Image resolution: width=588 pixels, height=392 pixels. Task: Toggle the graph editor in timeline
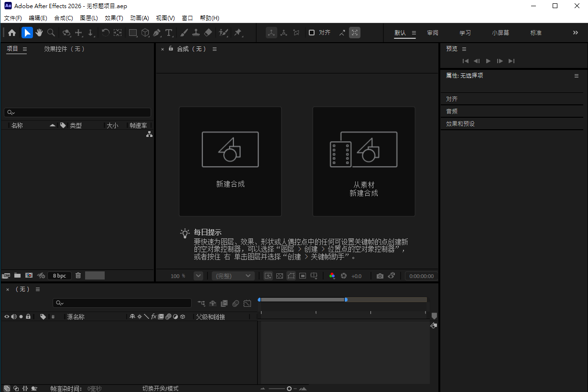click(x=247, y=303)
